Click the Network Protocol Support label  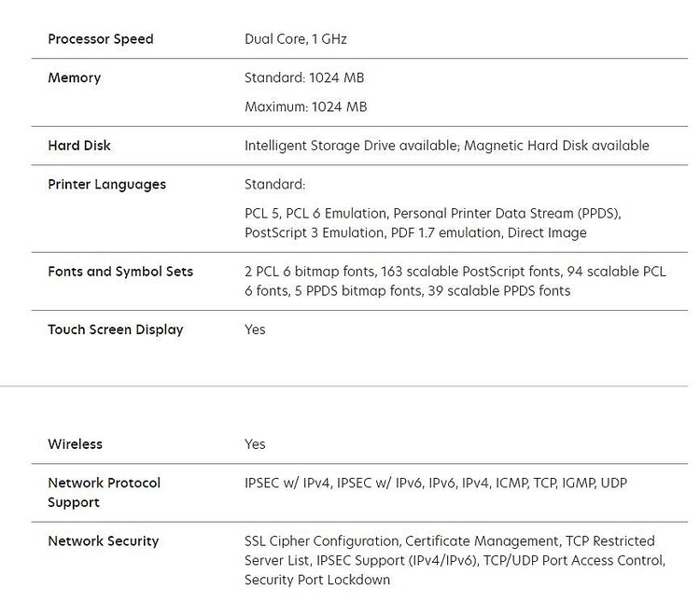pyautogui.click(x=104, y=492)
